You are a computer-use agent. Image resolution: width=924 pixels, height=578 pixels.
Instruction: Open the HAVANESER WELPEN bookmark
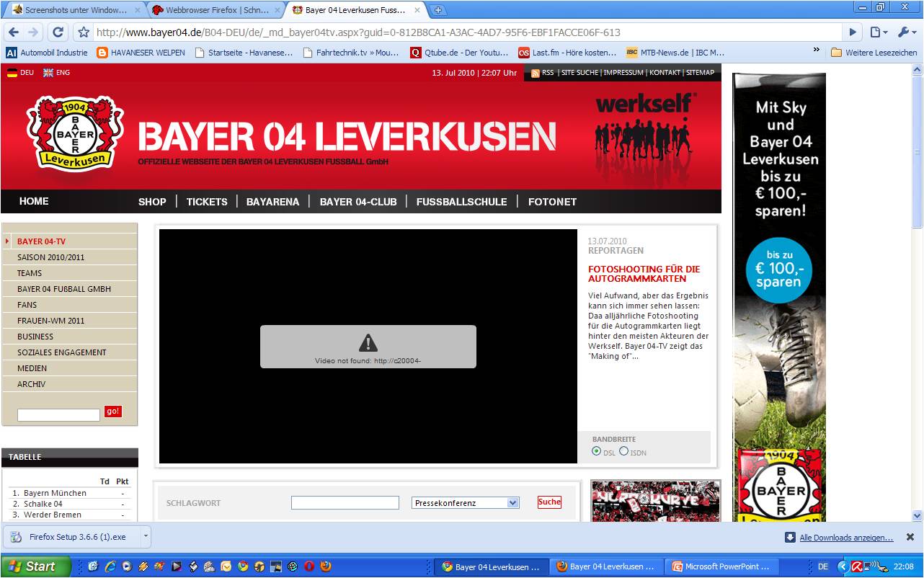click(141, 53)
